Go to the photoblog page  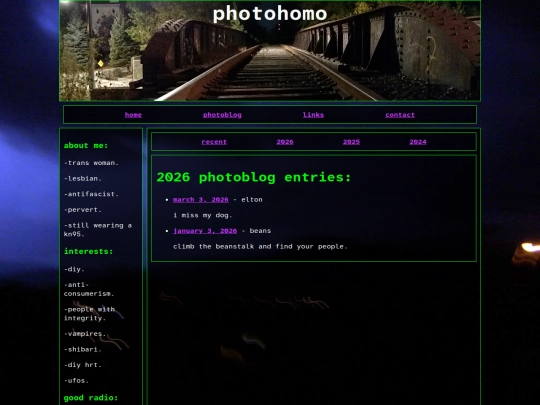point(222,115)
